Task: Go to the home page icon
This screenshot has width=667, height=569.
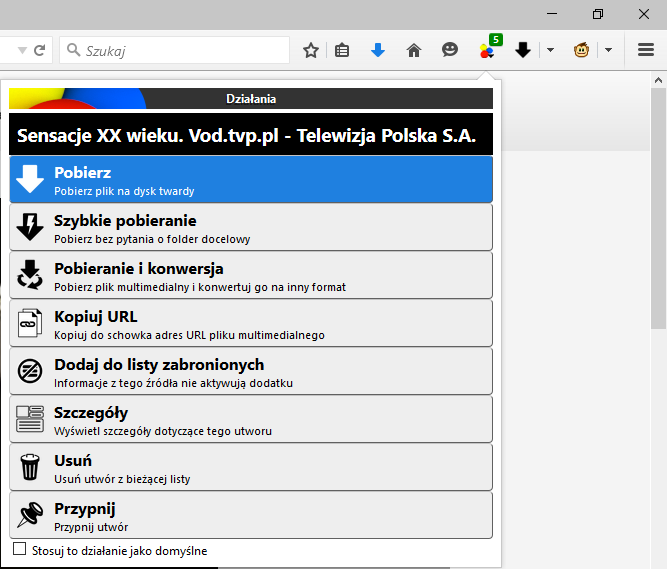Action: (x=413, y=51)
